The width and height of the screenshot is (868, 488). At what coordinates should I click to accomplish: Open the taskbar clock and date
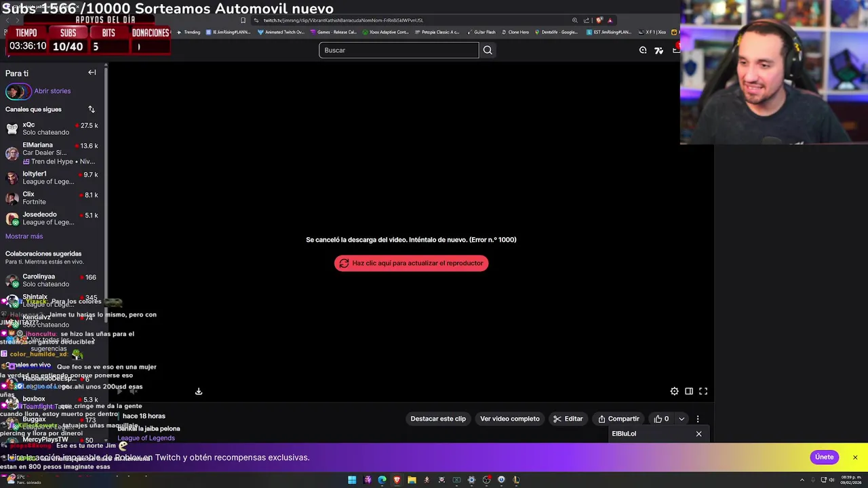tap(850, 480)
